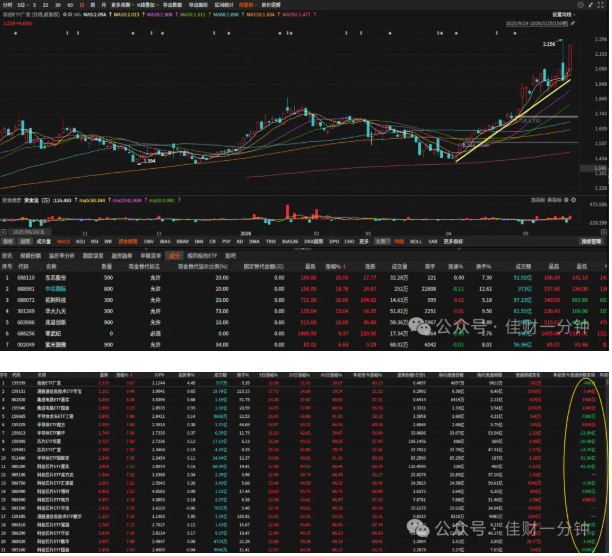Expand the 5日 period dropdown

pos(24,5)
